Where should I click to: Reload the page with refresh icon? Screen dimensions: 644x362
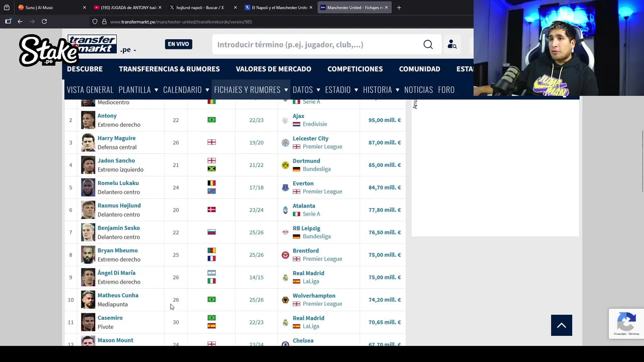pyautogui.click(x=44, y=22)
